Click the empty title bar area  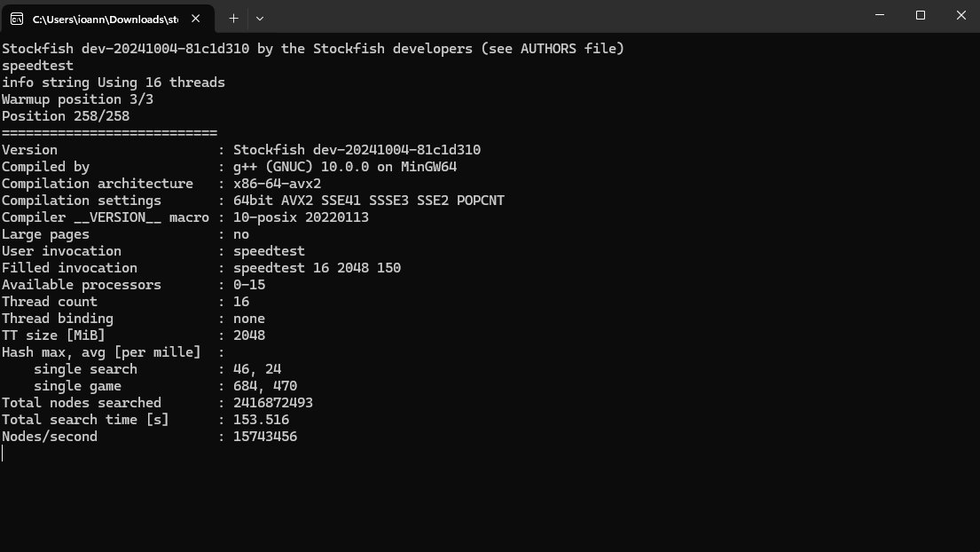coord(562,16)
